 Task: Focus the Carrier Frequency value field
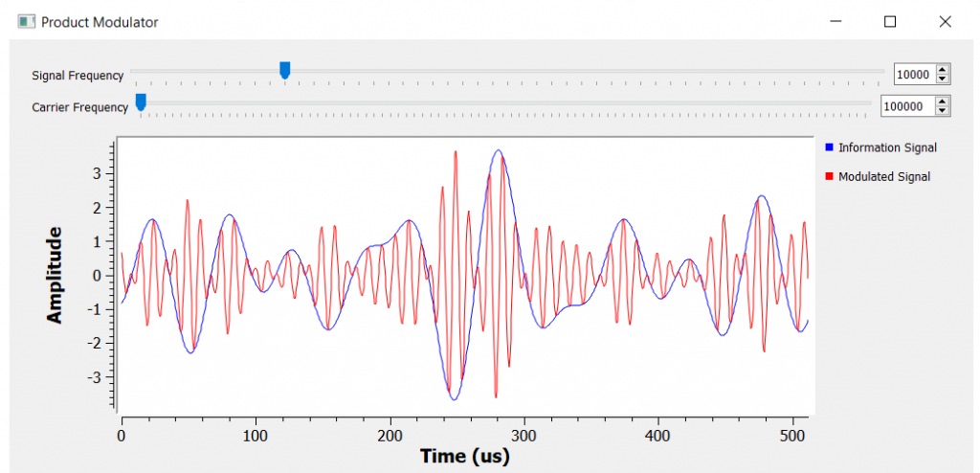pos(907,106)
